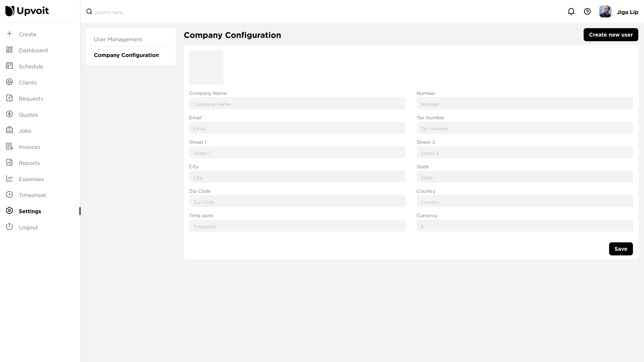Open the Jobs section
The image size is (644, 362).
pyautogui.click(x=25, y=131)
